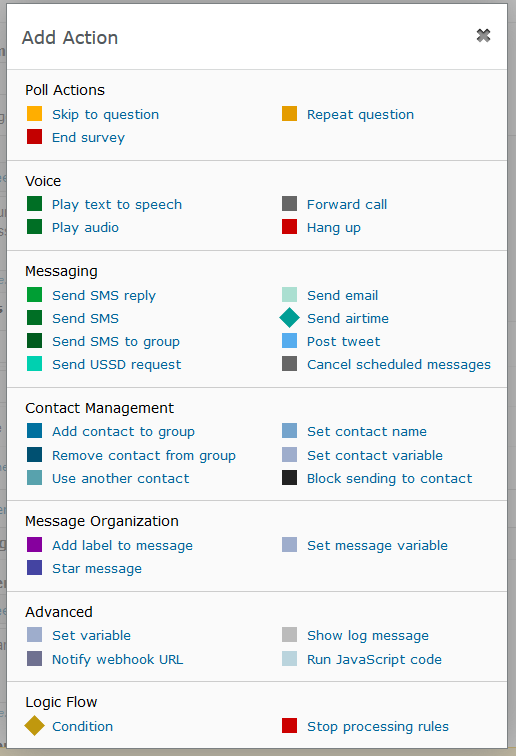Select Forward call action
The height and width of the screenshot is (756, 516).
tap(347, 204)
